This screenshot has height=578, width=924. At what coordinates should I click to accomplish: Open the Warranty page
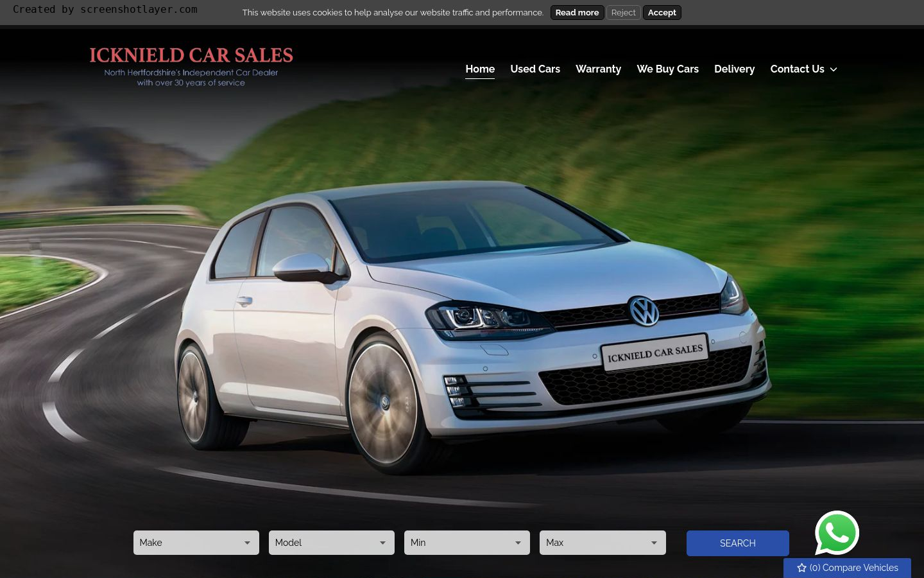click(x=598, y=69)
